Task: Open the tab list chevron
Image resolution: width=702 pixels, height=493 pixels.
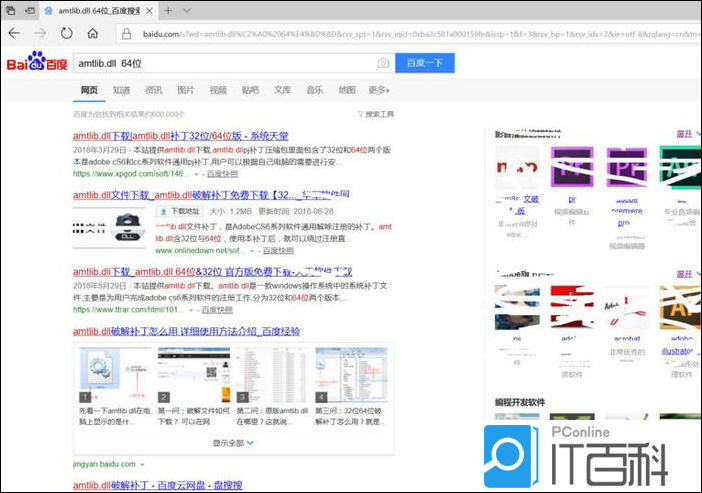Action: (187, 10)
